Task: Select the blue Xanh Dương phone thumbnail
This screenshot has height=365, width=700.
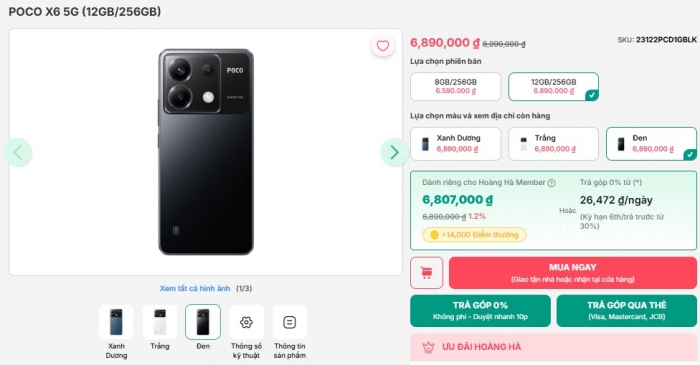Action: click(116, 322)
